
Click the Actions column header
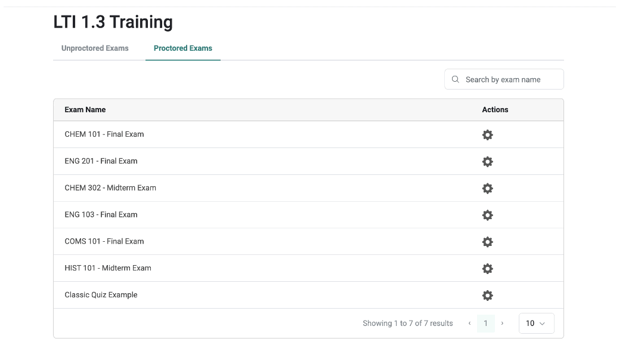[x=495, y=110]
